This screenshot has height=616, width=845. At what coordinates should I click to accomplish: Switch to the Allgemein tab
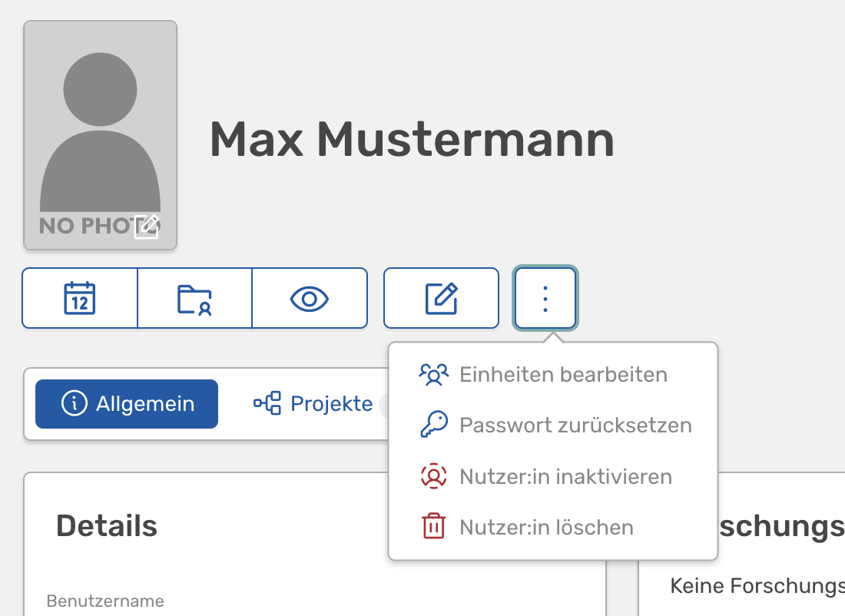(x=127, y=404)
